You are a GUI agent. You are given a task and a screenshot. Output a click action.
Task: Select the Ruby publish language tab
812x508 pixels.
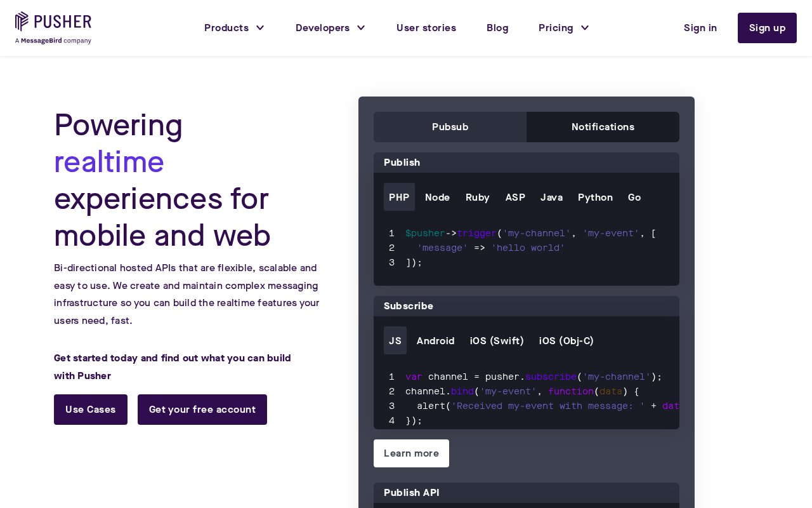[478, 197]
